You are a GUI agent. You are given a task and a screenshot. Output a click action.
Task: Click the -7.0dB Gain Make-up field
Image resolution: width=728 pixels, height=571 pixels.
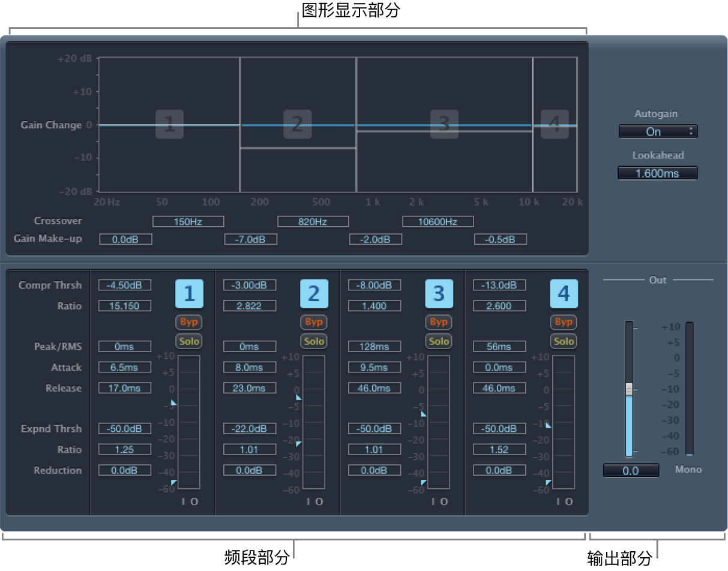pyautogui.click(x=251, y=239)
